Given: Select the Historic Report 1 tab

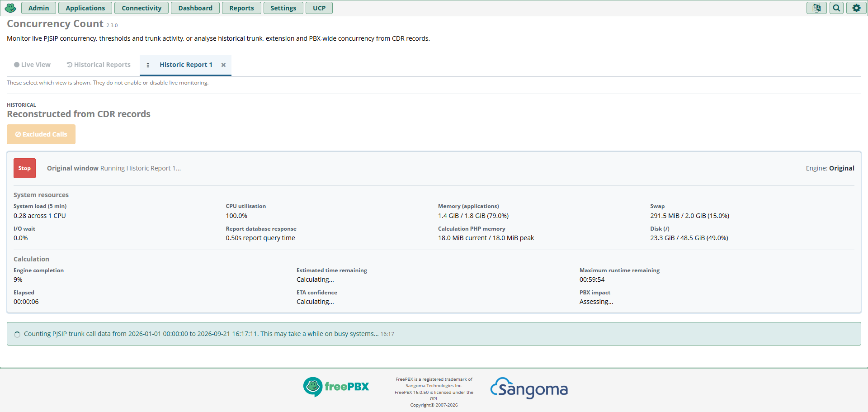Looking at the screenshot, I should (x=186, y=65).
